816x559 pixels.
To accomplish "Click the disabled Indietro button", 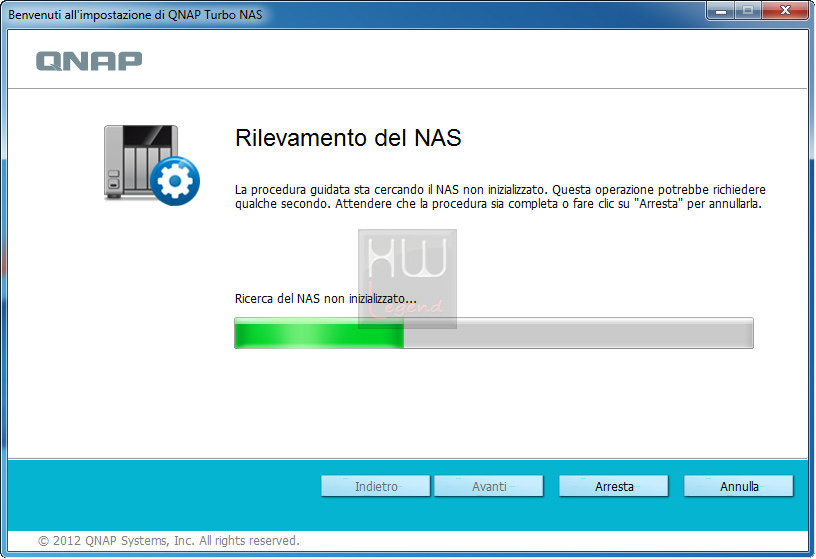I will (x=376, y=486).
